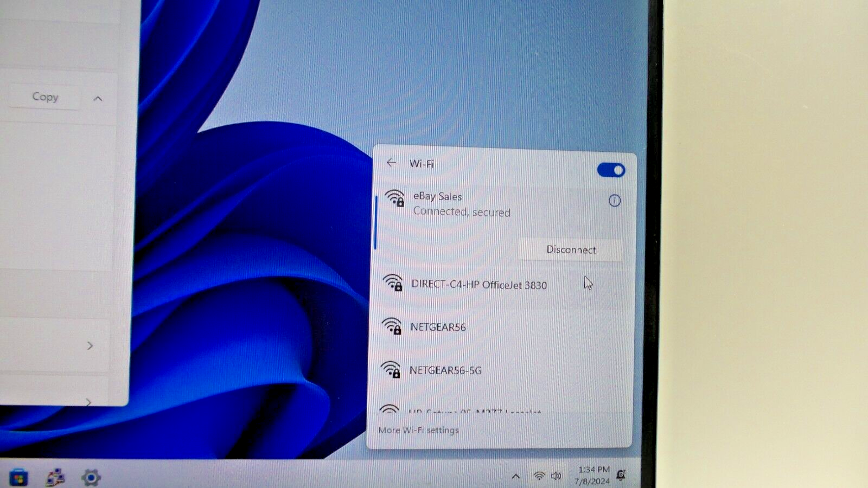This screenshot has height=488, width=868.
Task: Select DIRECT-C4-HP OfficeJet 3830 network
Action: (502, 285)
